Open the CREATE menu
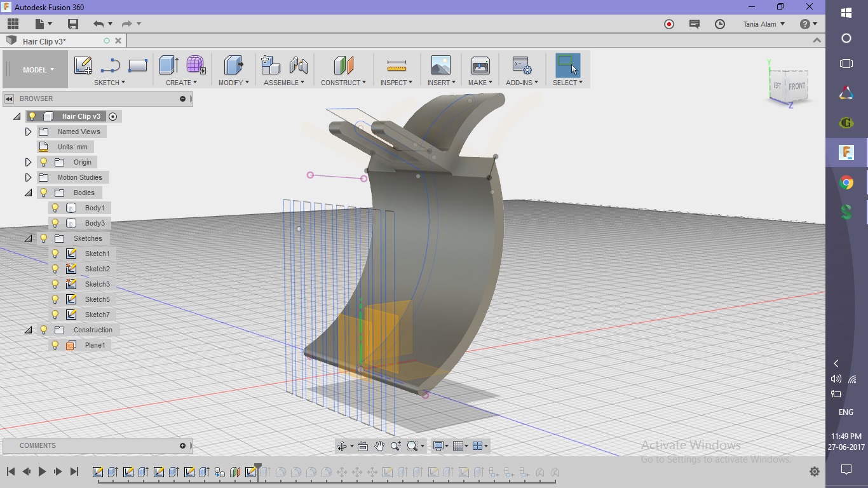Image resolution: width=868 pixels, height=488 pixels. 182,83
